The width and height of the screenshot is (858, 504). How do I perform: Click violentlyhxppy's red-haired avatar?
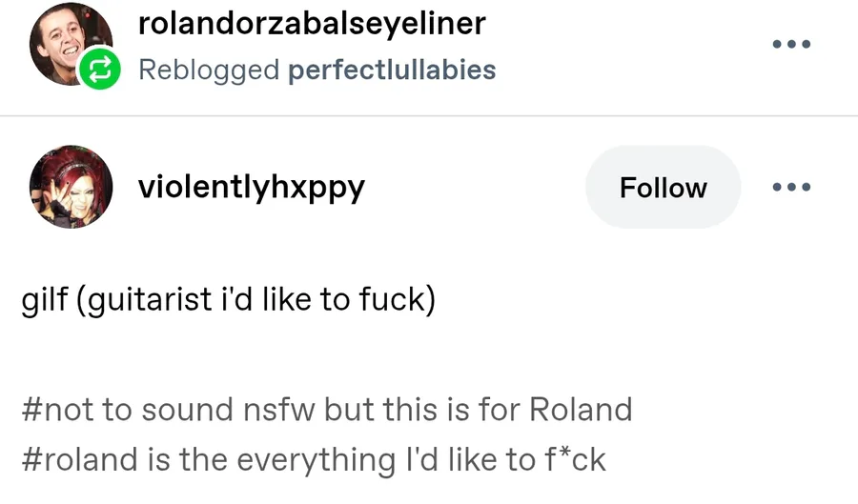pyautogui.click(x=71, y=187)
